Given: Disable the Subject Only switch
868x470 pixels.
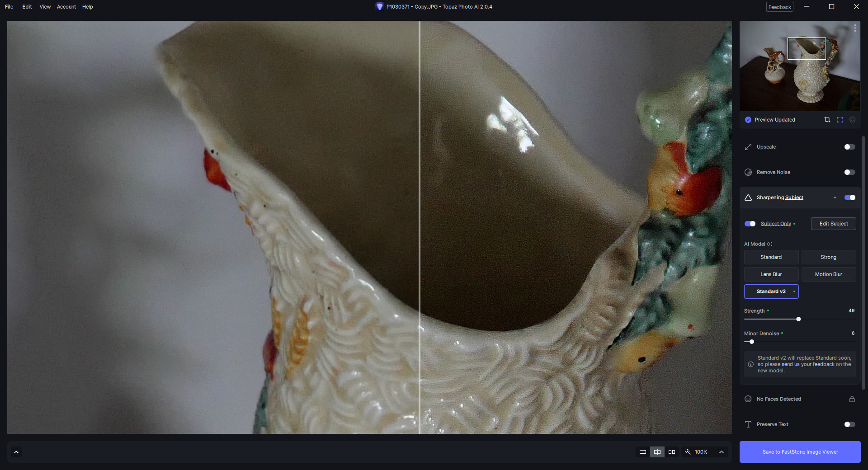Looking at the screenshot, I should [x=750, y=224].
